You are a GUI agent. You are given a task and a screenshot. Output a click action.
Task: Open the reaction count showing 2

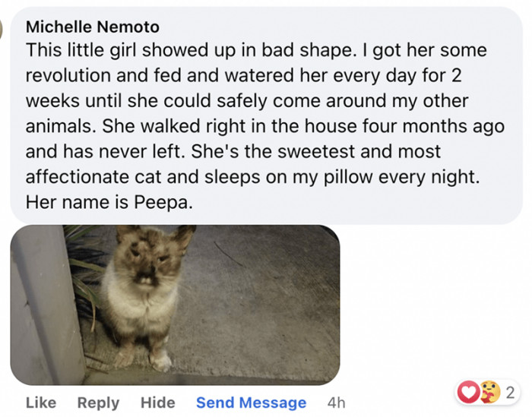coord(510,393)
